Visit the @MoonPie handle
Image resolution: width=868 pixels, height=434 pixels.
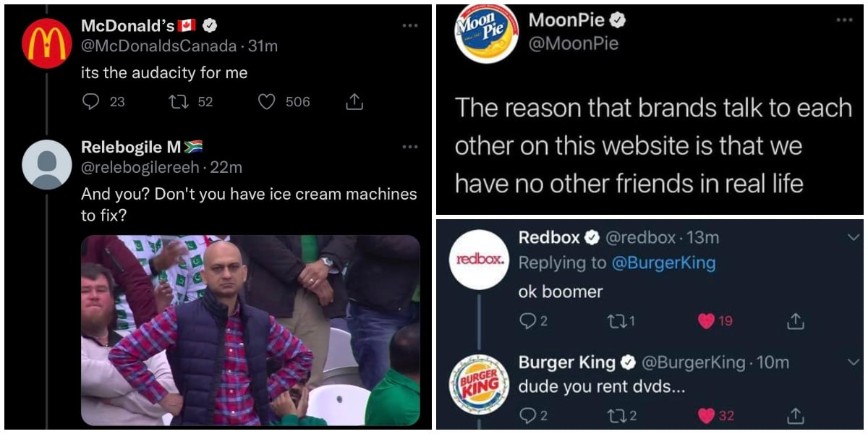[x=574, y=43]
